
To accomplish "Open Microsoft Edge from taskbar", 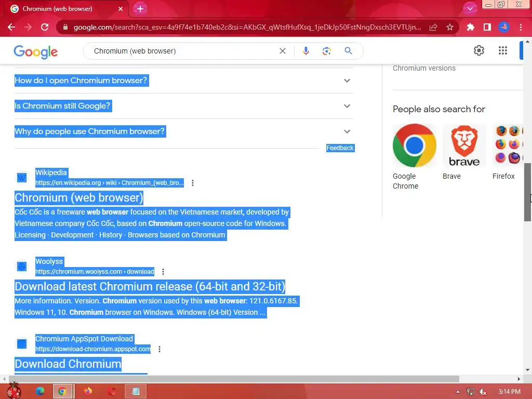I will point(40,391).
